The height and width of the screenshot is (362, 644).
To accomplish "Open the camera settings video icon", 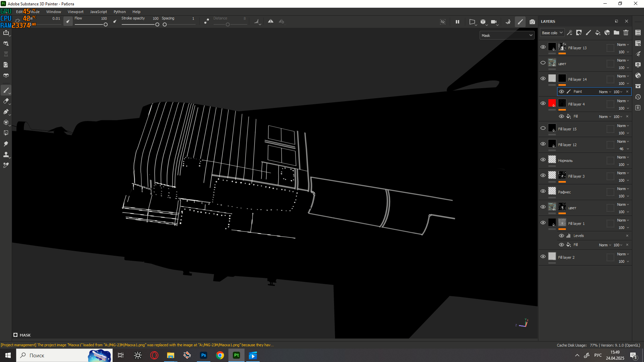I will tap(494, 22).
